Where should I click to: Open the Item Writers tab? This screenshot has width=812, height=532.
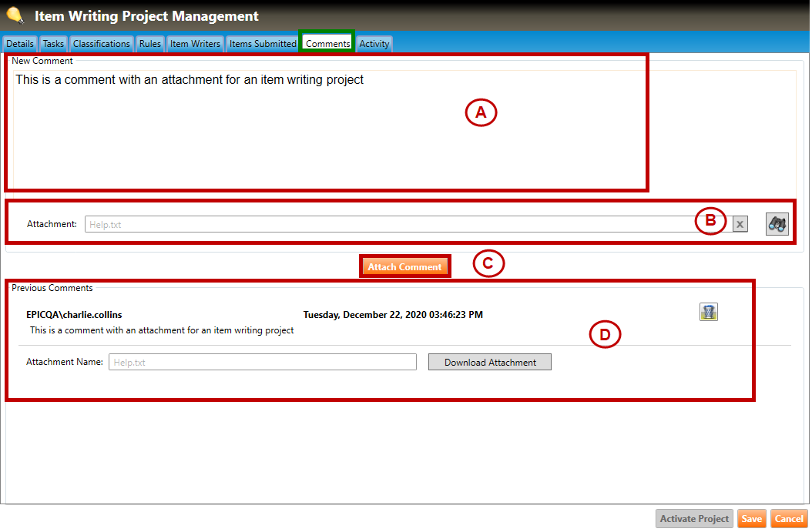pos(195,44)
